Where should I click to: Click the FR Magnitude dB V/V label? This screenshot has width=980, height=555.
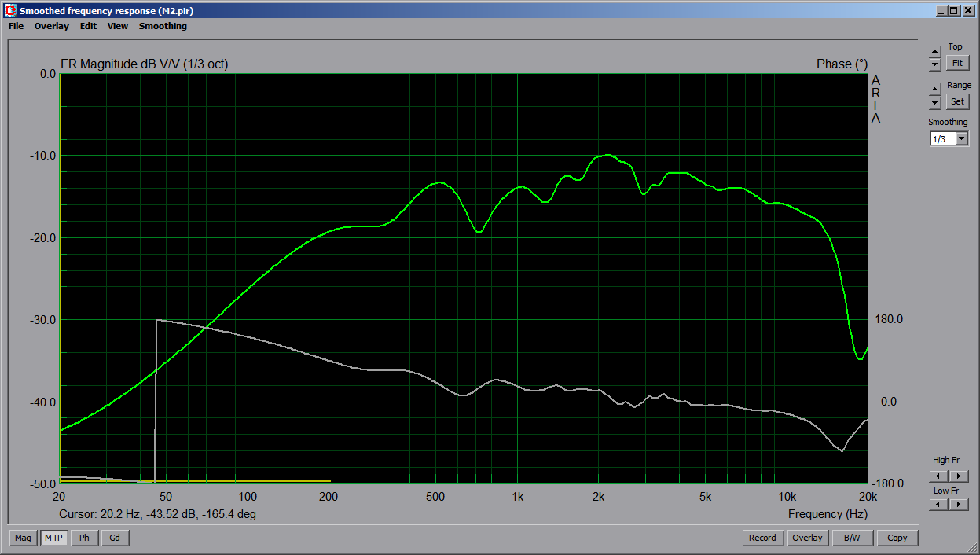click(x=144, y=64)
